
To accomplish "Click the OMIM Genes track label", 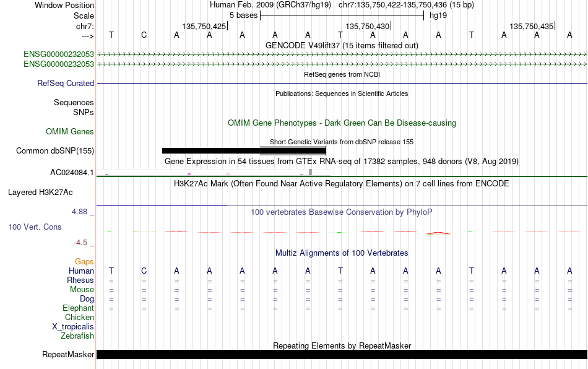I will coord(70,132).
